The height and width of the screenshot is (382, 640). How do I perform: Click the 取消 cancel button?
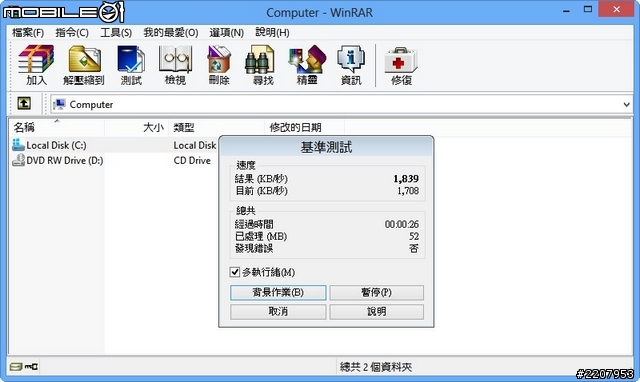pos(278,311)
